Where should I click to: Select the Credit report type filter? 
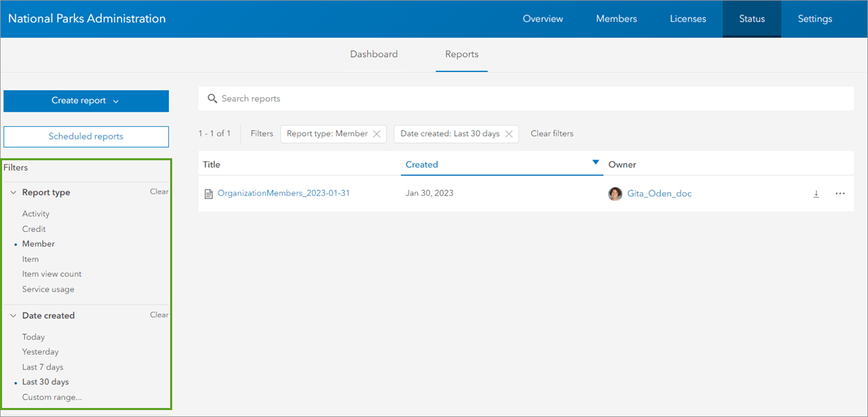click(x=33, y=229)
